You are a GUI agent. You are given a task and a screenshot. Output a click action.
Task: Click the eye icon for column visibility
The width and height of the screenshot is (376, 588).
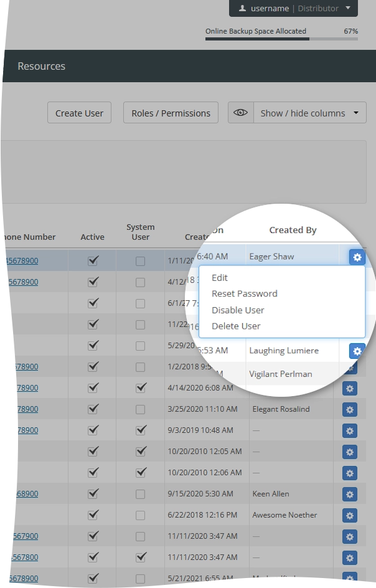coord(241,113)
